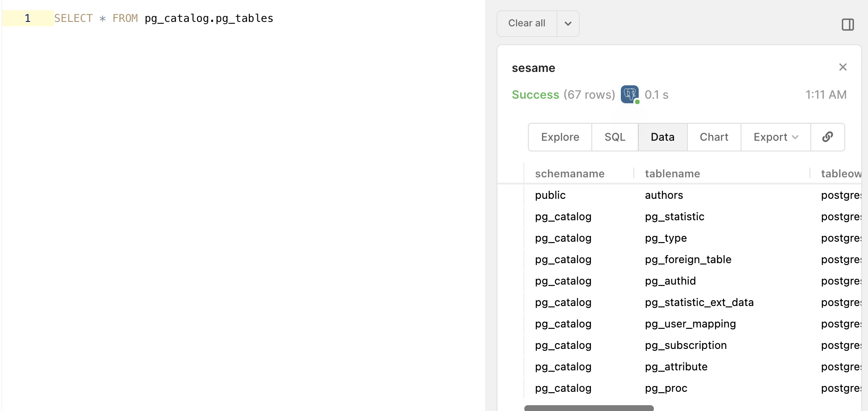Switch to the SQL tab
Screen dimensions: 868x411
click(615, 137)
